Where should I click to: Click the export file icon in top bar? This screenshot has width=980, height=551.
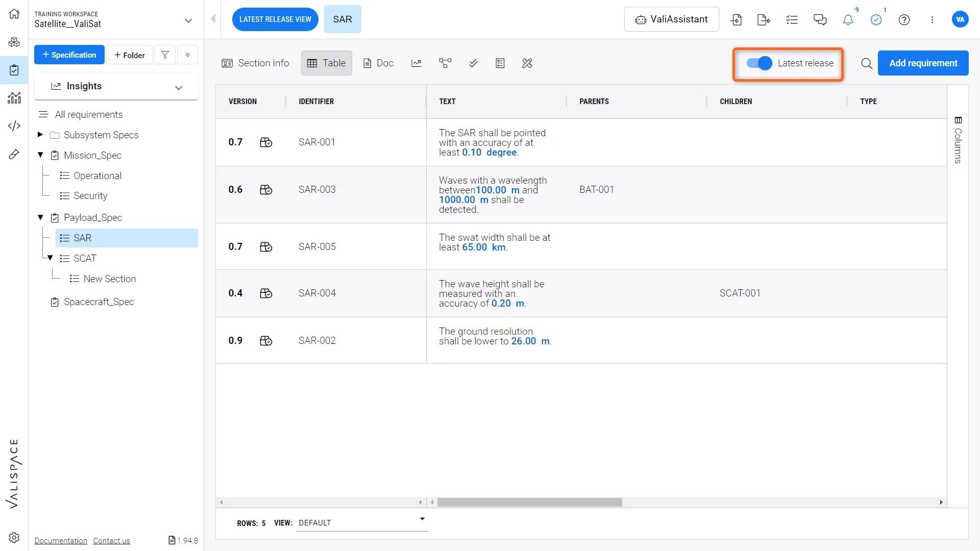pos(764,20)
